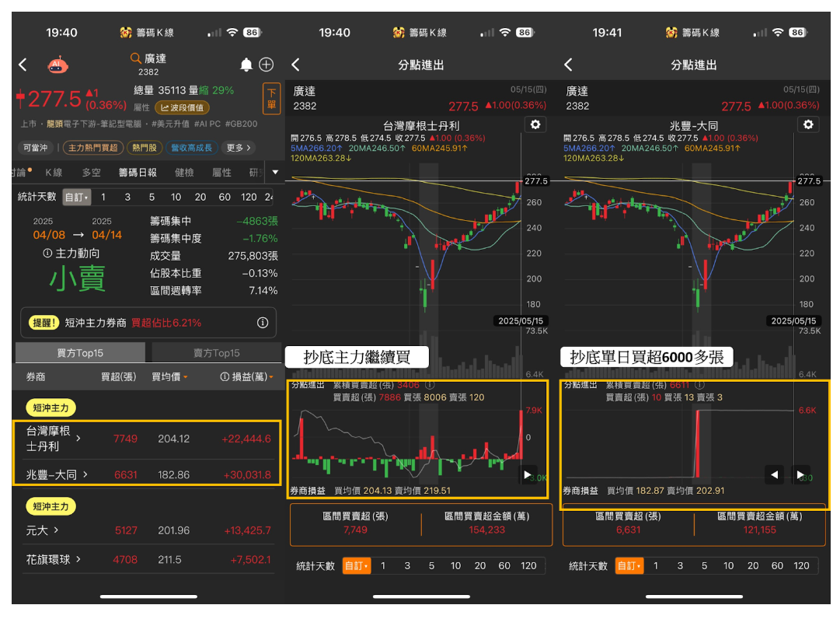This screenshot has width=840, height=619.
Task: Add stock with the plus circle icon
Action: pos(267,65)
